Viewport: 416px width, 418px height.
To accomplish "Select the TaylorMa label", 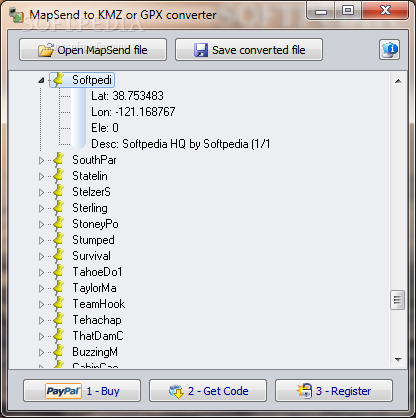I will point(95,288).
